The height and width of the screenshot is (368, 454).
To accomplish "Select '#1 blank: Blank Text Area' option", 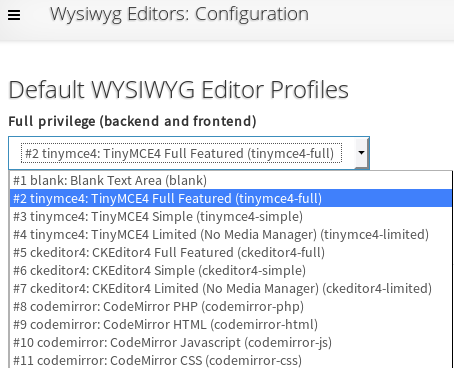I will [x=231, y=181].
